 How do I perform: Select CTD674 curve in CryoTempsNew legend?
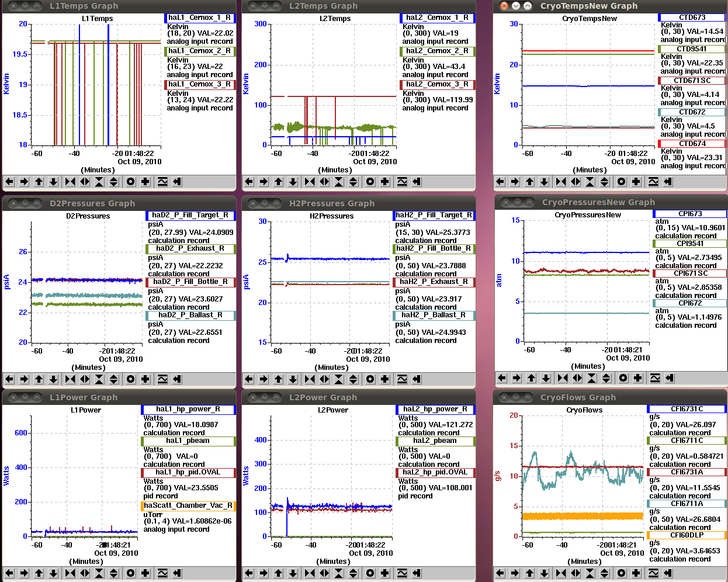coord(692,144)
